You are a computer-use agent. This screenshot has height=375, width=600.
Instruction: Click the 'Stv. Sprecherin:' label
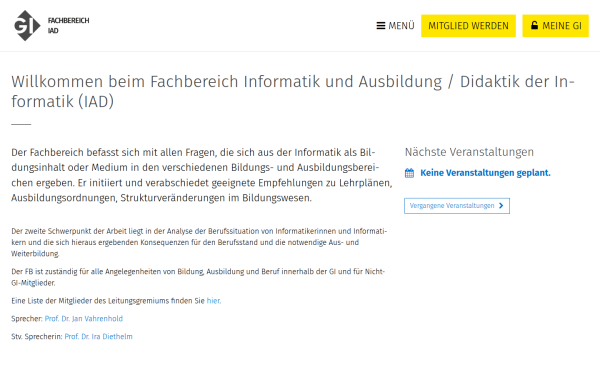pyautogui.click(x=37, y=337)
